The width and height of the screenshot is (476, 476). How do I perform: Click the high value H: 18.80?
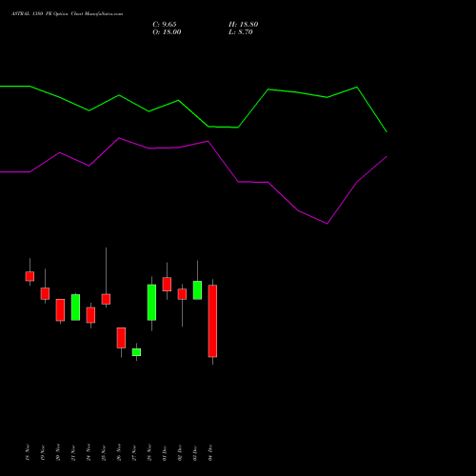244,25
